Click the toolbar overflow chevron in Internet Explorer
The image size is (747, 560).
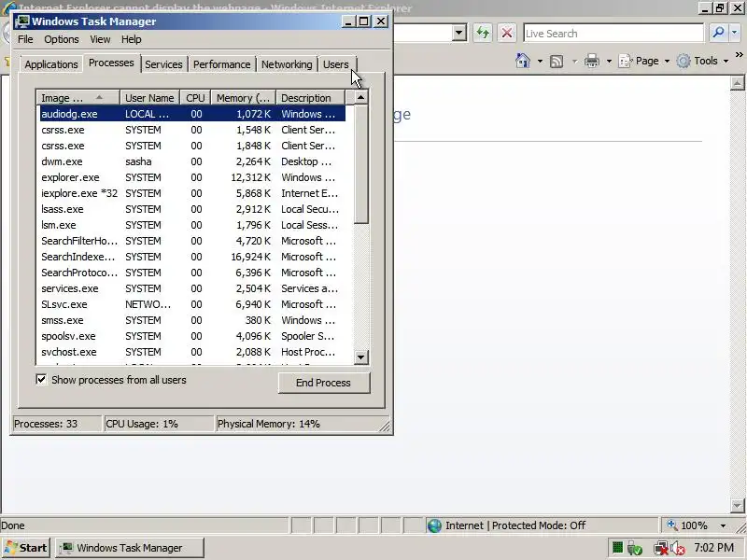click(739, 55)
